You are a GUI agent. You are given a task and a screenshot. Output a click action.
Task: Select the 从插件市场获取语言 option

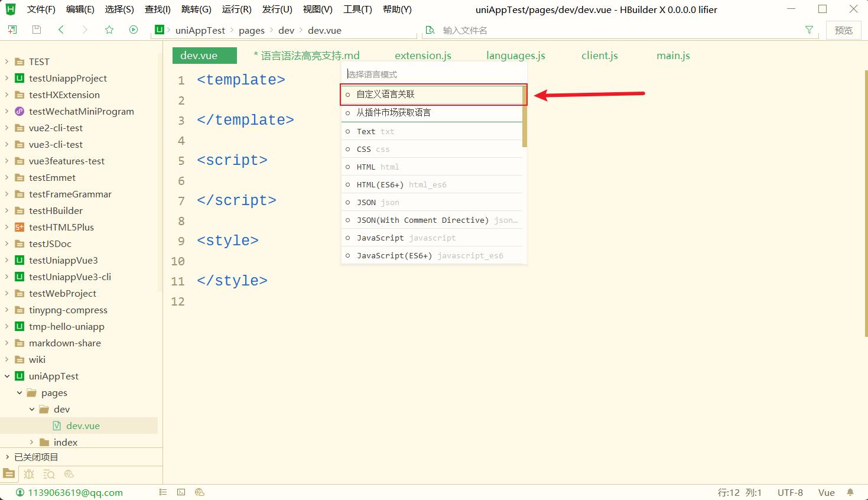point(432,113)
